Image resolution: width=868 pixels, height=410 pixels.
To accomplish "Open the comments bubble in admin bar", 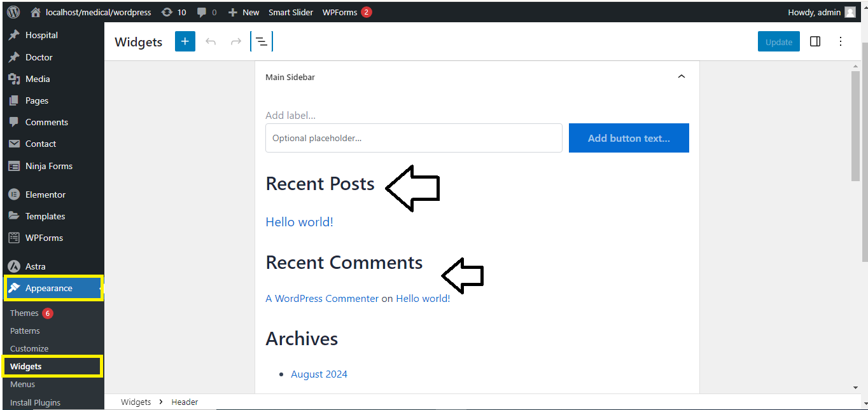I will pos(206,12).
